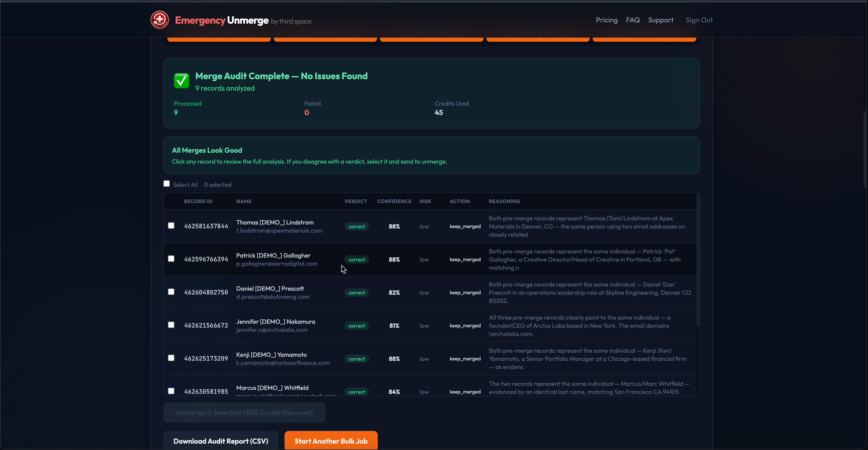The width and height of the screenshot is (868, 450).
Task: Click the Failed count 0
Action: click(x=306, y=113)
